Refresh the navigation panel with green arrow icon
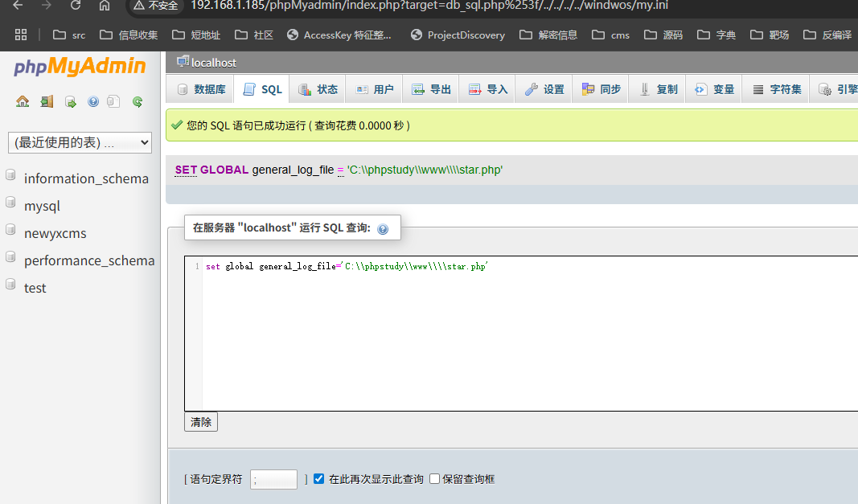 pyautogui.click(x=137, y=101)
